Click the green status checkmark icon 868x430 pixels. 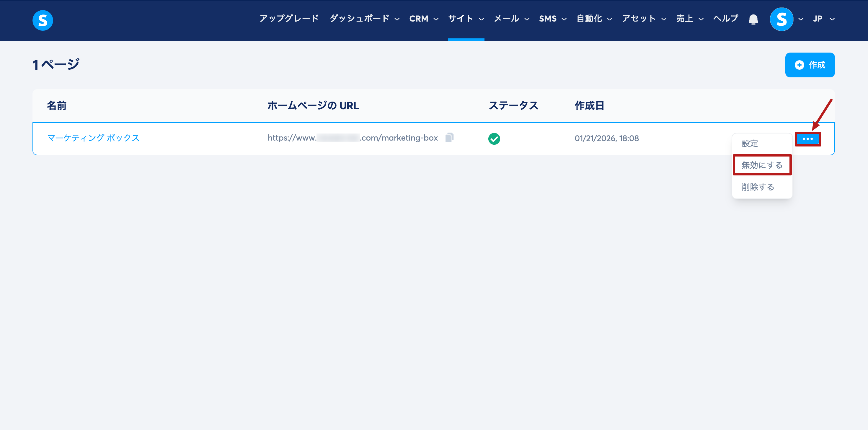pyautogui.click(x=494, y=139)
